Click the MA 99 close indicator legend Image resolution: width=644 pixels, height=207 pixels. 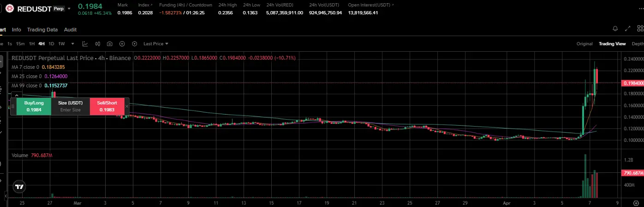(39, 86)
